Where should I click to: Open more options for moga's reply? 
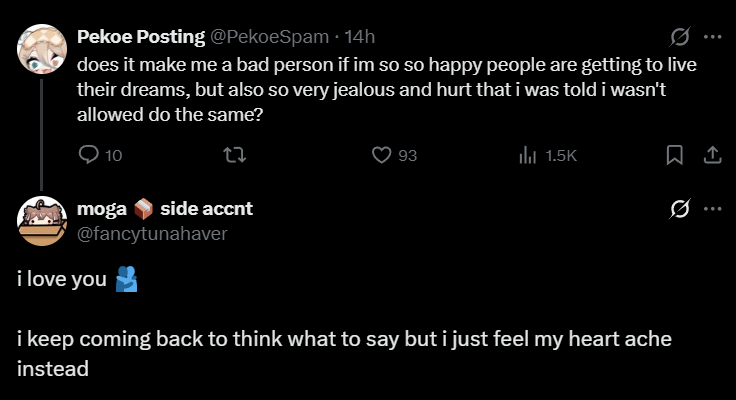[713, 209]
